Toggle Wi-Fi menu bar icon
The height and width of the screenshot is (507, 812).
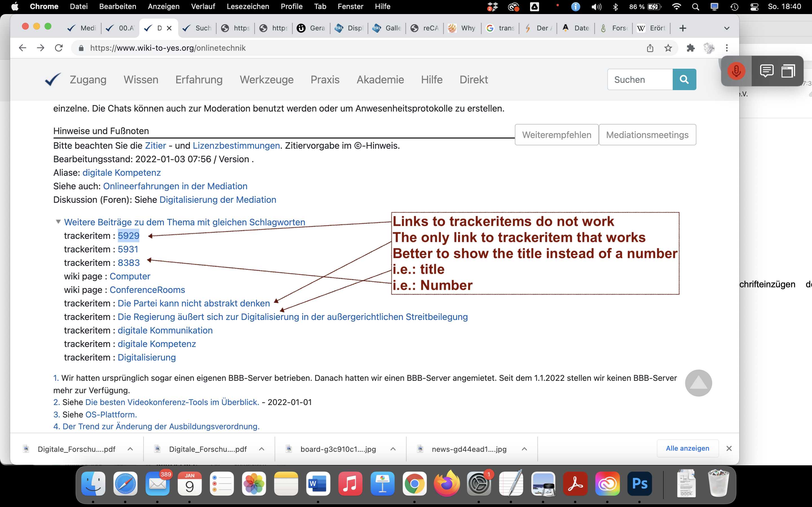(676, 7)
